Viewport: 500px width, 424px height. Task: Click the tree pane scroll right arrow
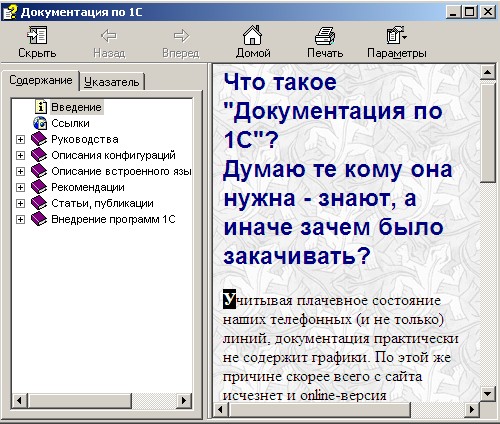point(184,400)
